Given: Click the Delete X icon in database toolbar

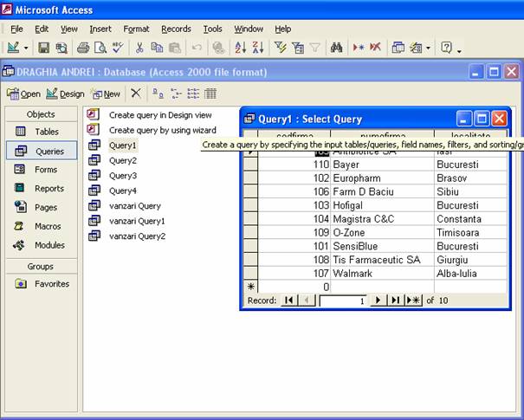Looking at the screenshot, I should pos(135,94).
